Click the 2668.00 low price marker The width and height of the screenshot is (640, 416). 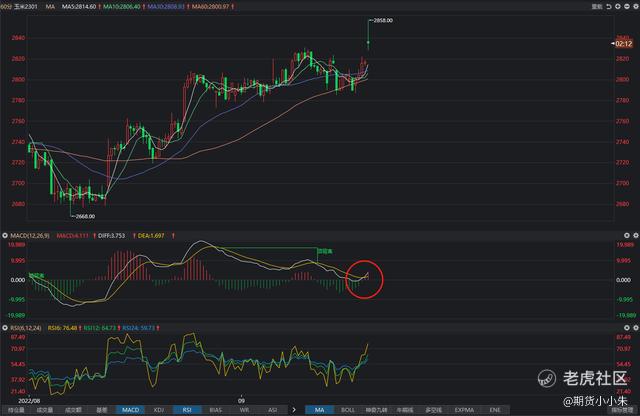point(84,214)
